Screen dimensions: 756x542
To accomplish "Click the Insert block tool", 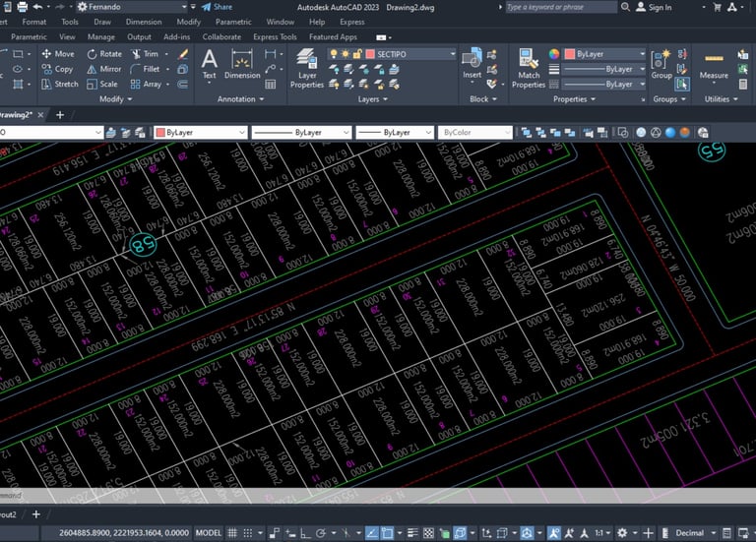I will click(472, 63).
